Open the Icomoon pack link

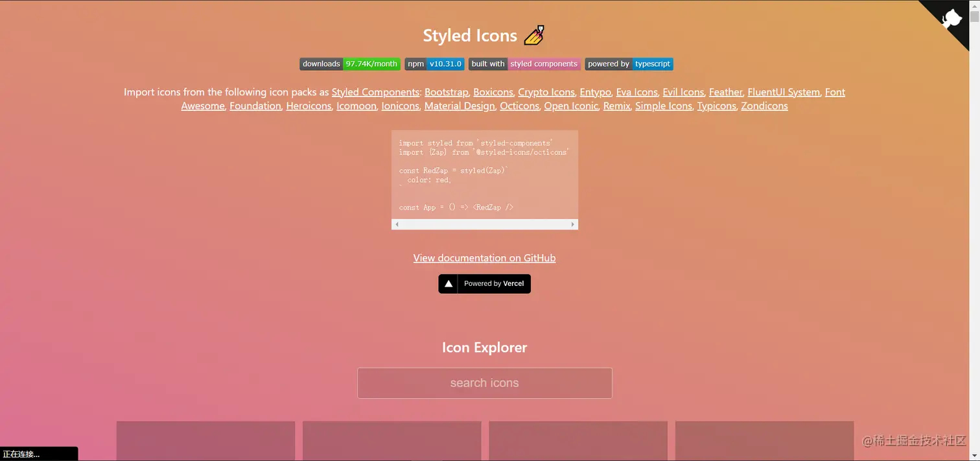pyautogui.click(x=356, y=106)
